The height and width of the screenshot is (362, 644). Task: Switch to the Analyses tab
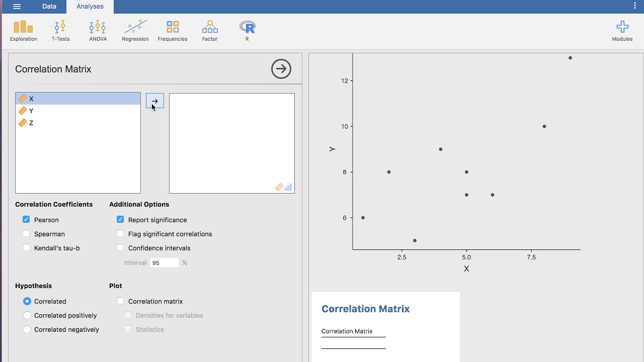(x=90, y=7)
